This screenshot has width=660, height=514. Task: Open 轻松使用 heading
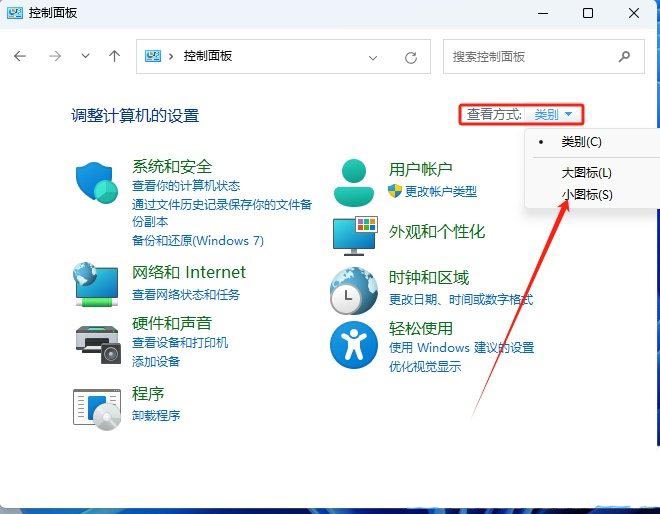[x=420, y=329]
